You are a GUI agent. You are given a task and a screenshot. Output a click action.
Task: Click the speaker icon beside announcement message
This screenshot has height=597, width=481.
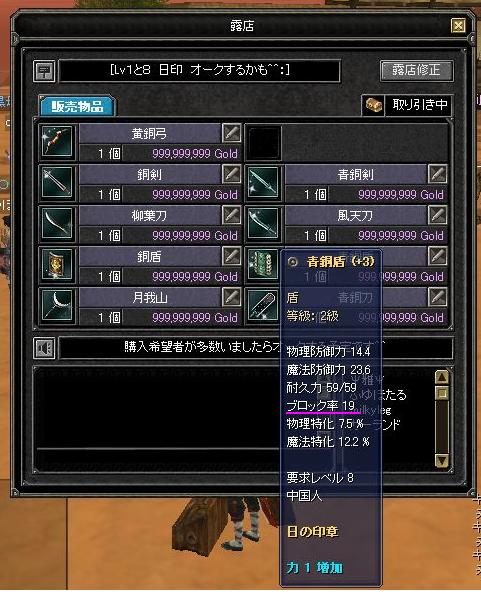pos(45,348)
